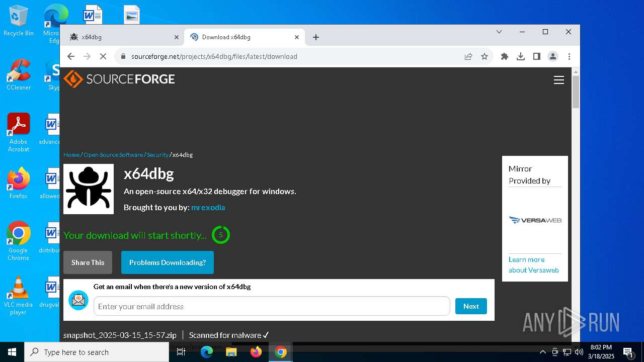Open the notification center icon
The image size is (644, 362).
click(628, 352)
